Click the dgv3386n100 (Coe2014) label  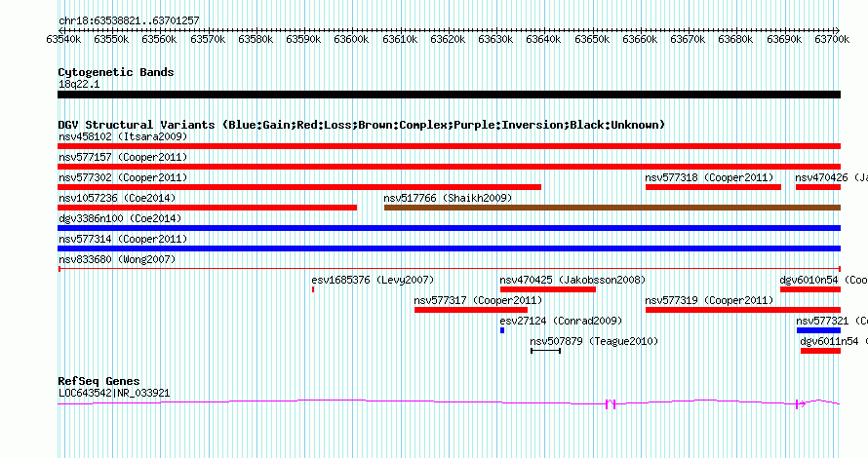[120, 218]
